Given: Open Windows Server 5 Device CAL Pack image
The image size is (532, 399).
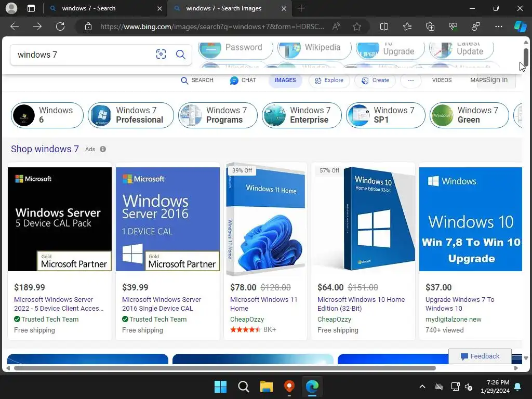Looking at the screenshot, I should pos(60,219).
